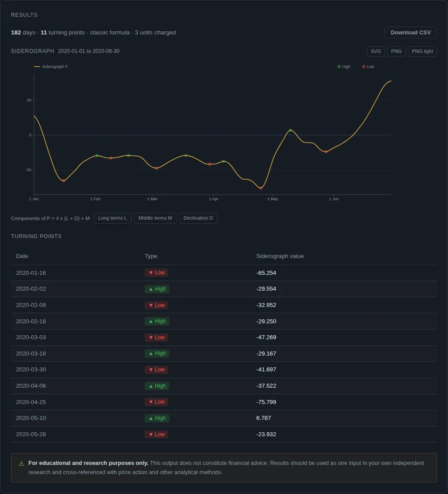Export the chart as PNG
Viewport: 448px width, 494px height.
point(396,51)
